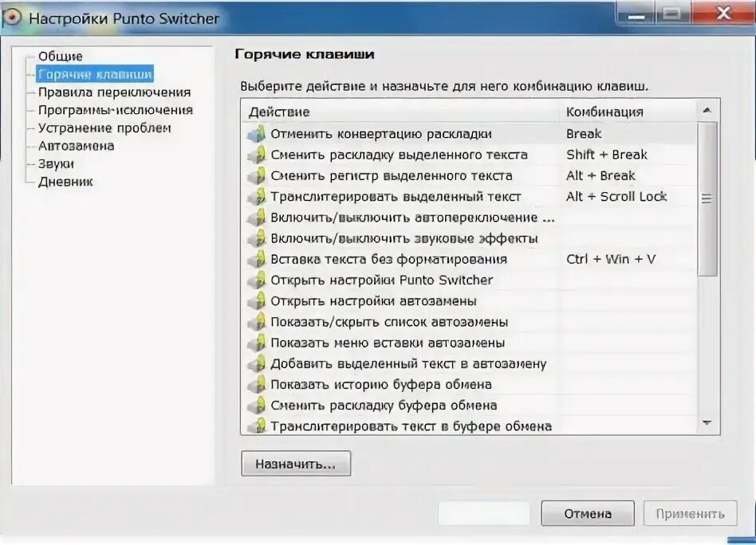Screen dimensions: 756x545
Task: Click the Punto Switcher title bar icon
Action: tap(12, 18)
